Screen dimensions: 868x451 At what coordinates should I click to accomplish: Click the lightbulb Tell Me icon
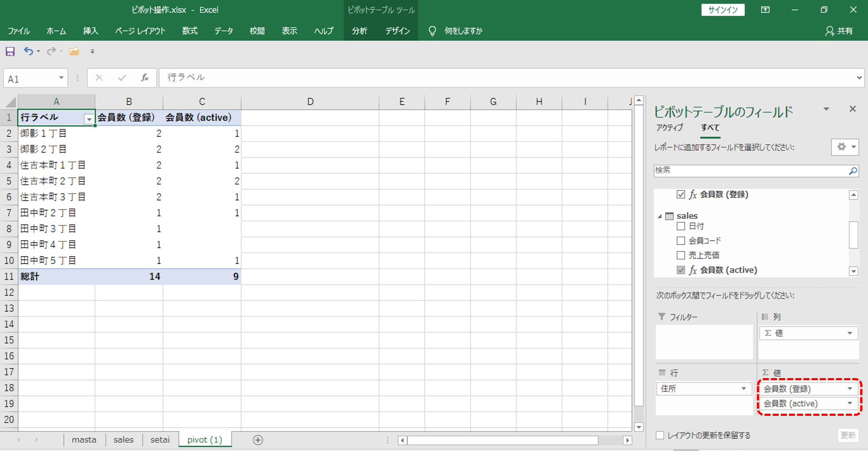432,31
